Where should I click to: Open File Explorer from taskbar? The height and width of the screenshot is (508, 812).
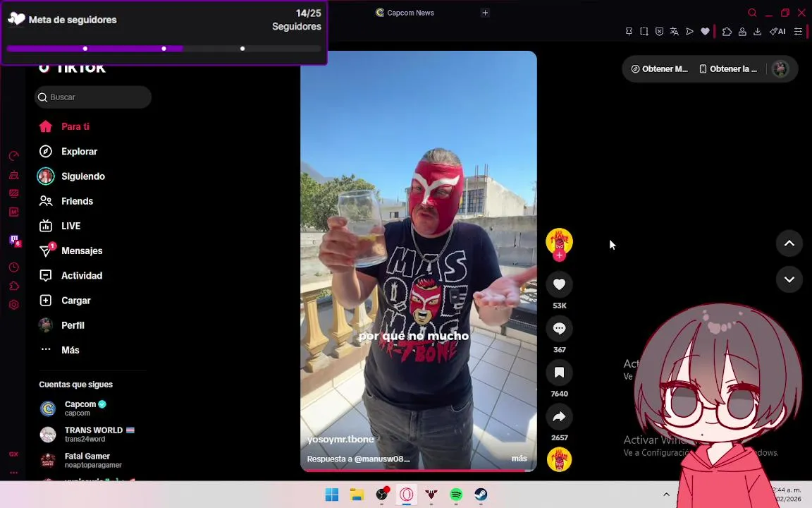357,495
